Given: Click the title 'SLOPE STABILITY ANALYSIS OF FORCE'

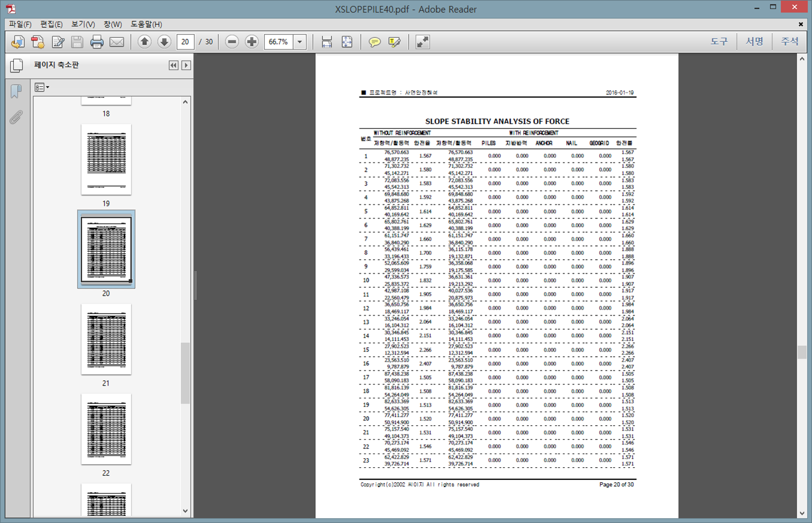Looking at the screenshot, I should tap(497, 121).
